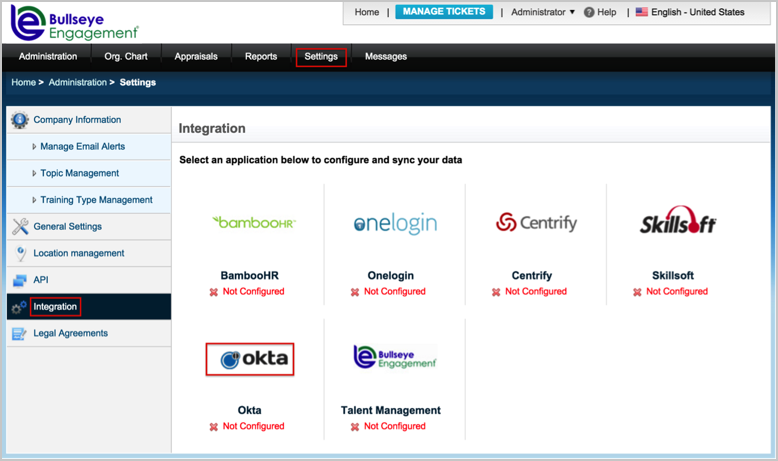
Task: Open the Centrify integration logo
Action: (536, 222)
